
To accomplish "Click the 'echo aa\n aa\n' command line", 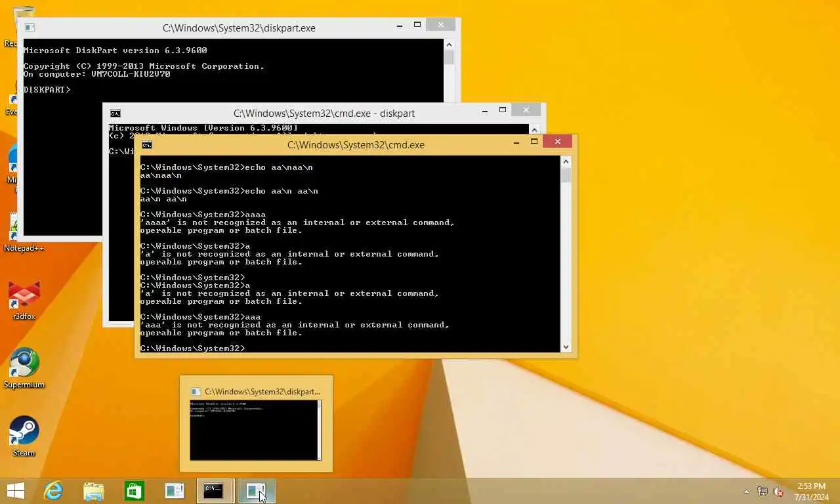I will 229,191.
